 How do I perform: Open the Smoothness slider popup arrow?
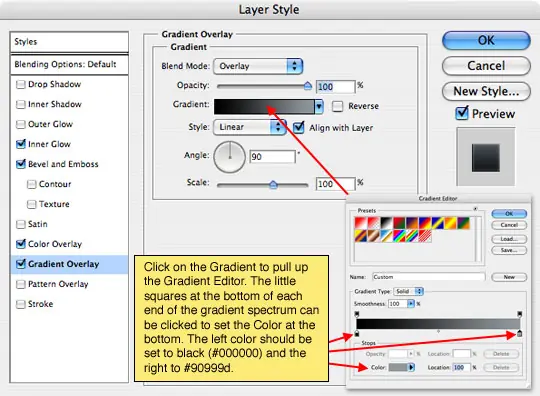411,303
